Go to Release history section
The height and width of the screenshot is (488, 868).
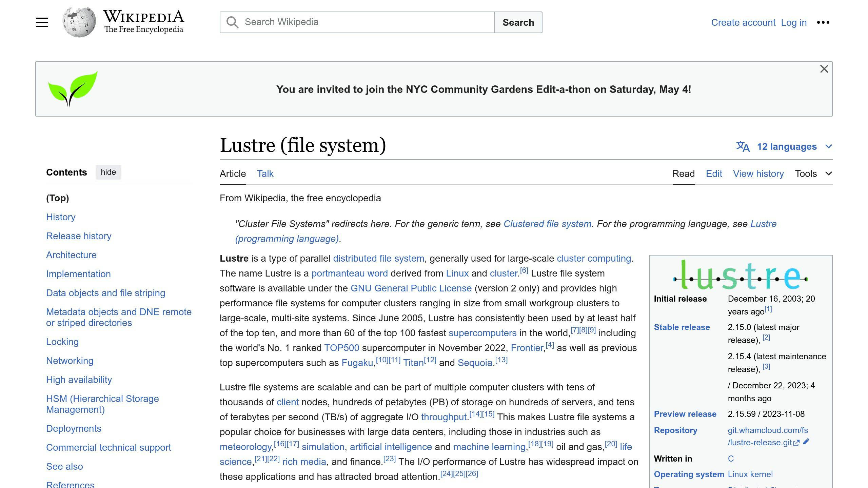coord(79,236)
